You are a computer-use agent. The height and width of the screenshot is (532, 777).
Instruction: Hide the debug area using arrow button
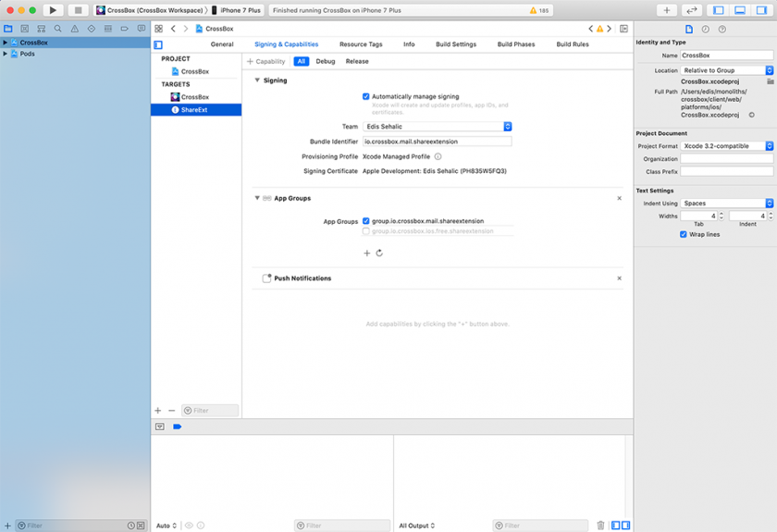pyautogui.click(x=159, y=427)
